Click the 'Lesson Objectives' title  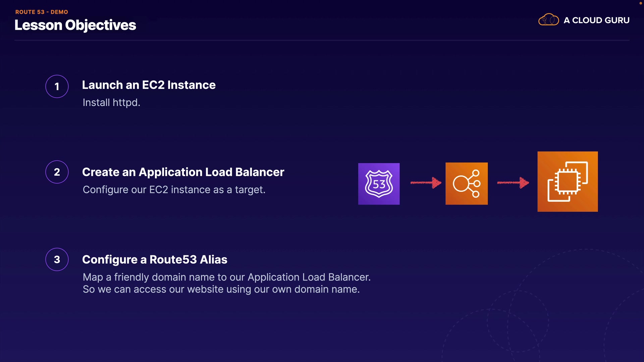[x=75, y=25]
